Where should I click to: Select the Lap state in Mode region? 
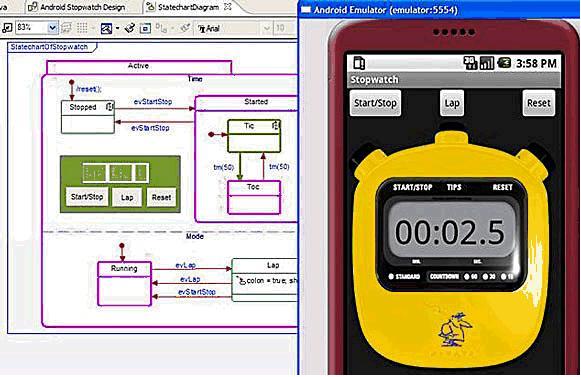(x=265, y=279)
